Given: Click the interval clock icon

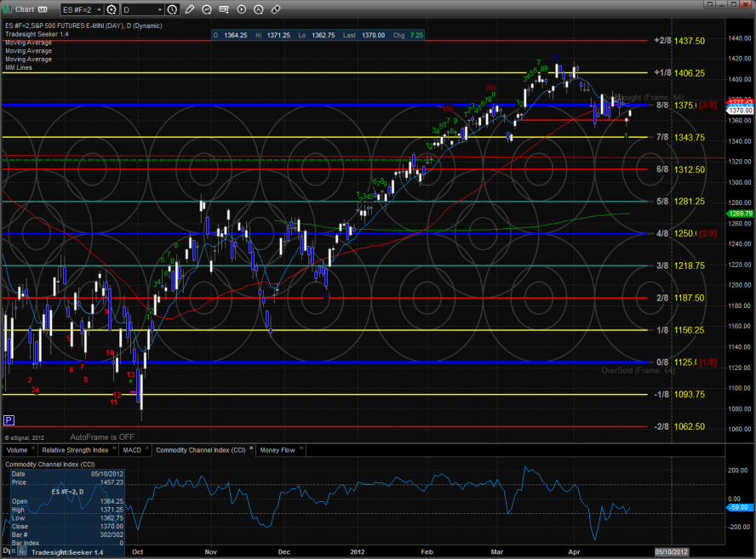Looking at the screenshot, I should coord(173,9).
